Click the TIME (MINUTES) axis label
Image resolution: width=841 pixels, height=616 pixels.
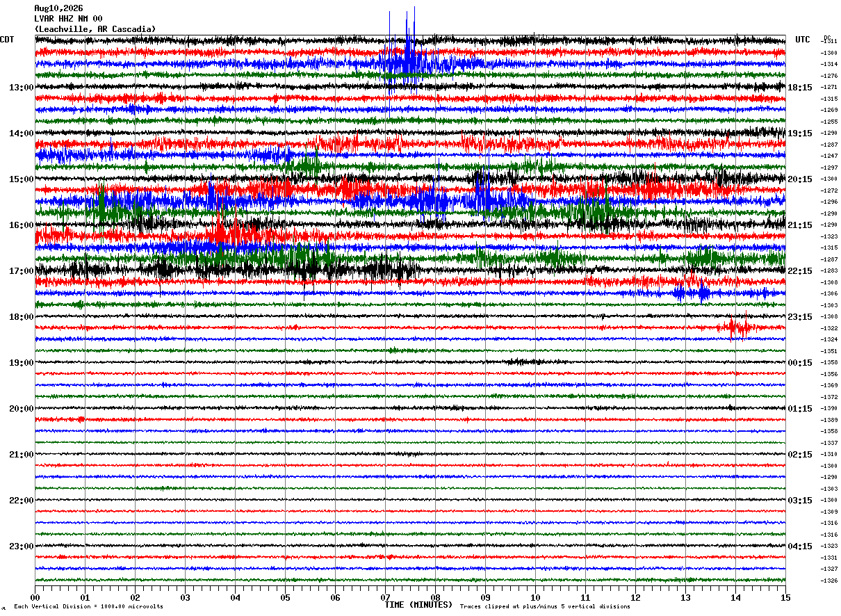418,605
